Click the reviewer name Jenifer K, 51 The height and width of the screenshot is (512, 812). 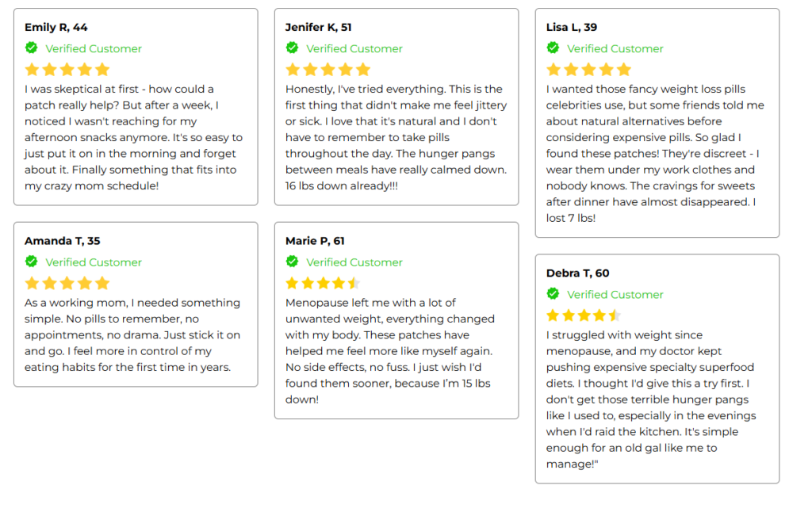click(x=318, y=27)
